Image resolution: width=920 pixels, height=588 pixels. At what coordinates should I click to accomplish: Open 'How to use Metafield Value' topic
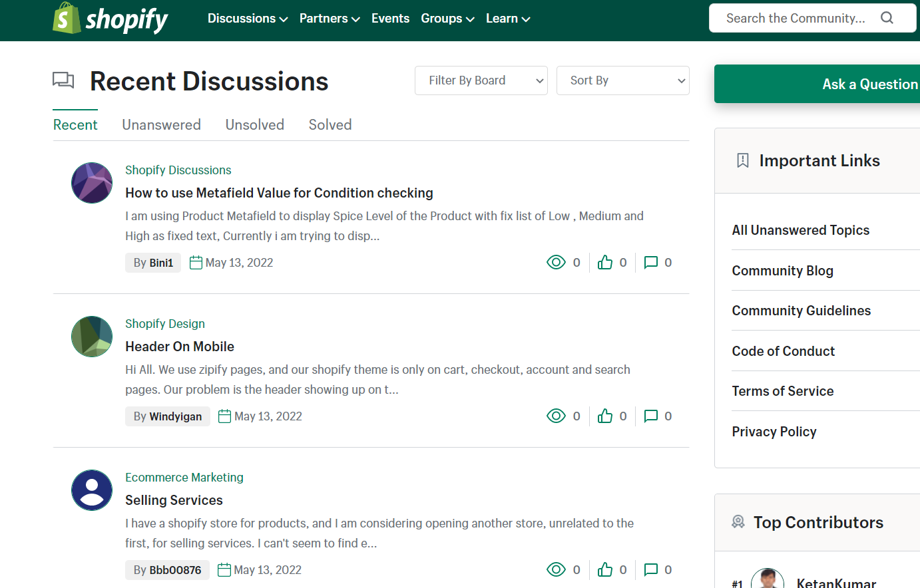(279, 193)
